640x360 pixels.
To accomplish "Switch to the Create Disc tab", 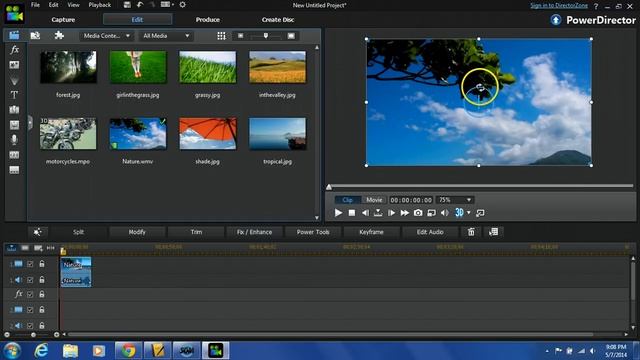I will [278, 20].
